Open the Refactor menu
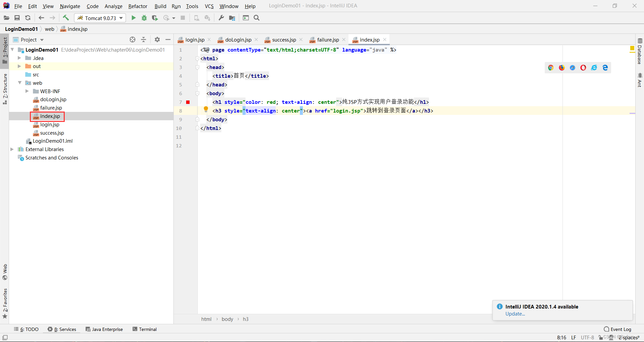The height and width of the screenshot is (342, 644). pos(138,6)
